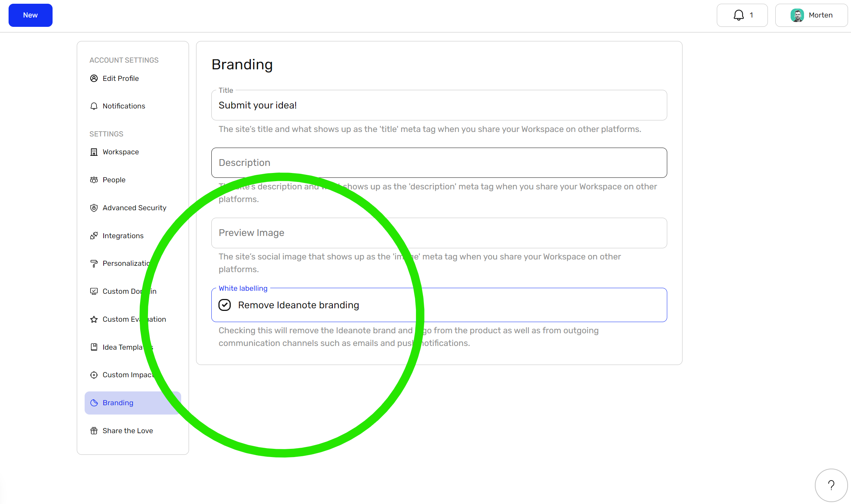The image size is (851, 504).
Task: Click the Custom Evaluation star icon
Action: [94, 319]
